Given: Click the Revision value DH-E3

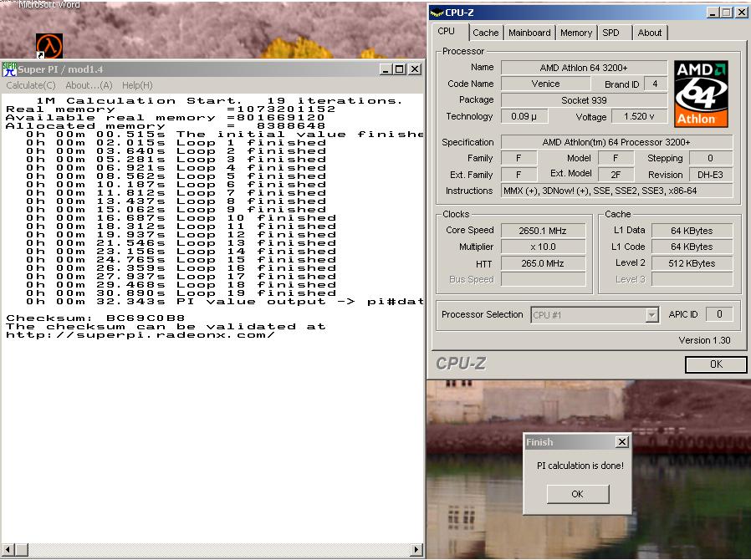Looking at the screenshot, I should [x=711, y=175].
